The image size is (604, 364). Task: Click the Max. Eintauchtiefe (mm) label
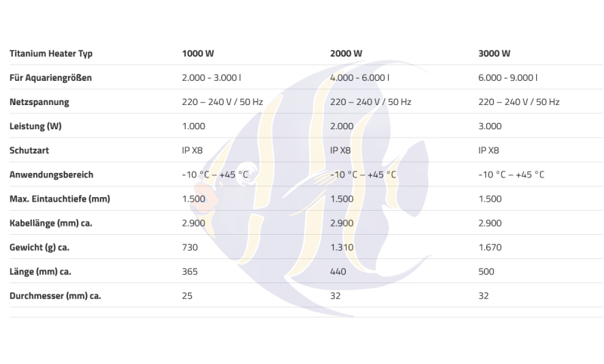(x=60, y=199)
